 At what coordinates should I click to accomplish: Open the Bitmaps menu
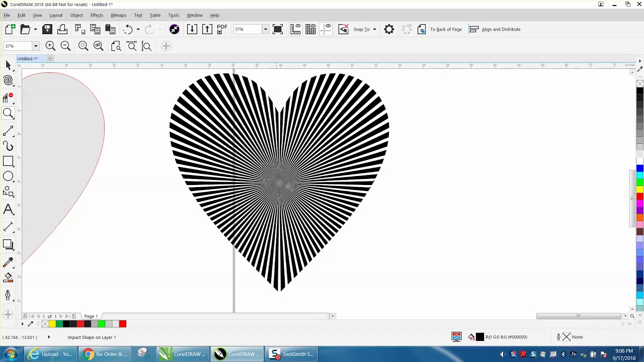point(119,15)
